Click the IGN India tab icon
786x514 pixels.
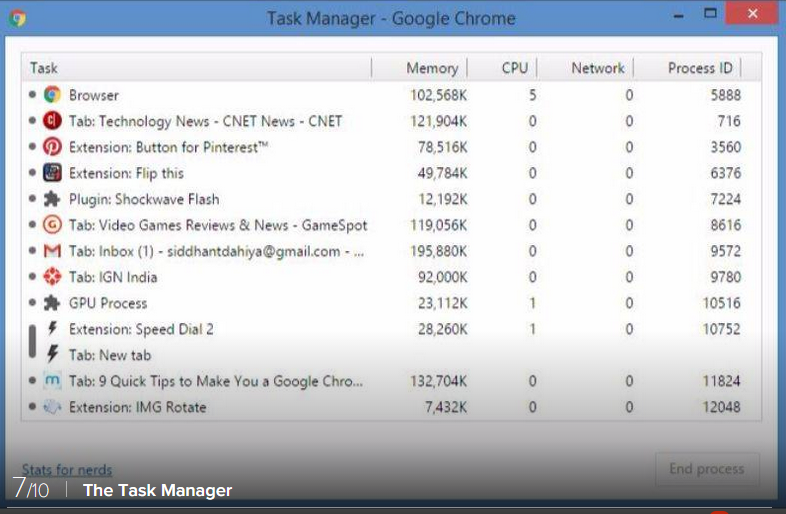(52, 276)
